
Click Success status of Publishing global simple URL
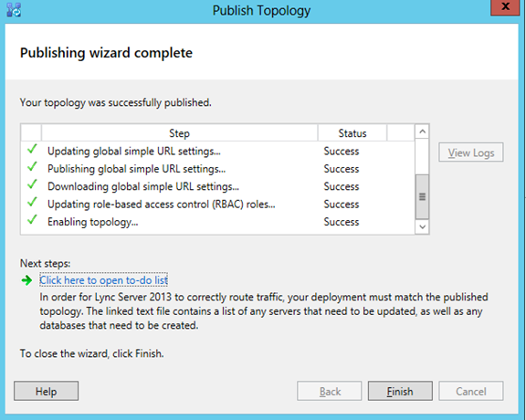342,169
